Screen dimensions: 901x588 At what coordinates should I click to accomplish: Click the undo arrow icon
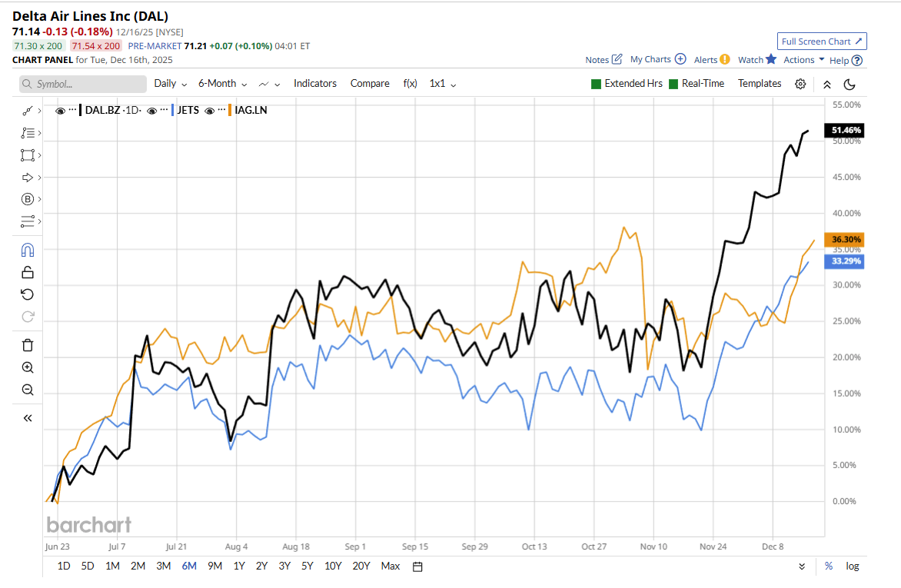click(x=28, y=294)
